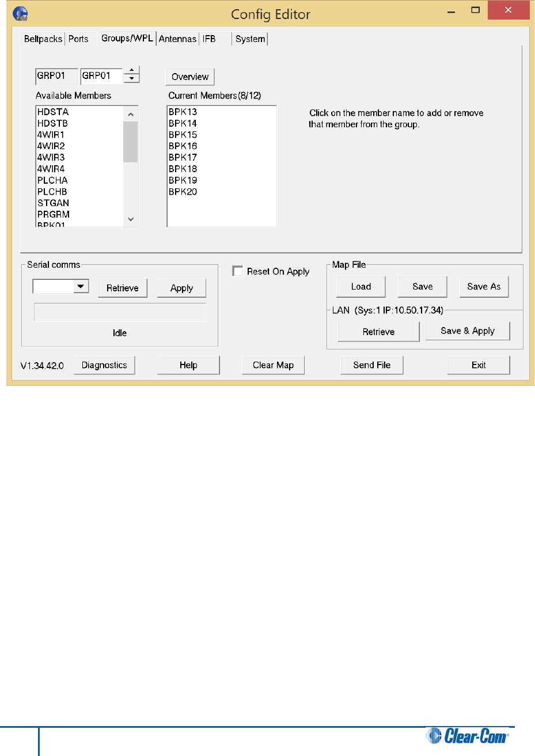
Task: Go to the Antennas tab
Action: (177, 39)
